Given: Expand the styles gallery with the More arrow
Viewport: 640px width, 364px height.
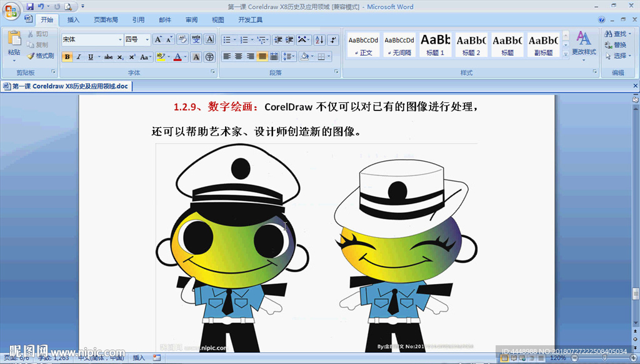Looking at the screenshot, I should pyautogui.click(x=566, y=54).
